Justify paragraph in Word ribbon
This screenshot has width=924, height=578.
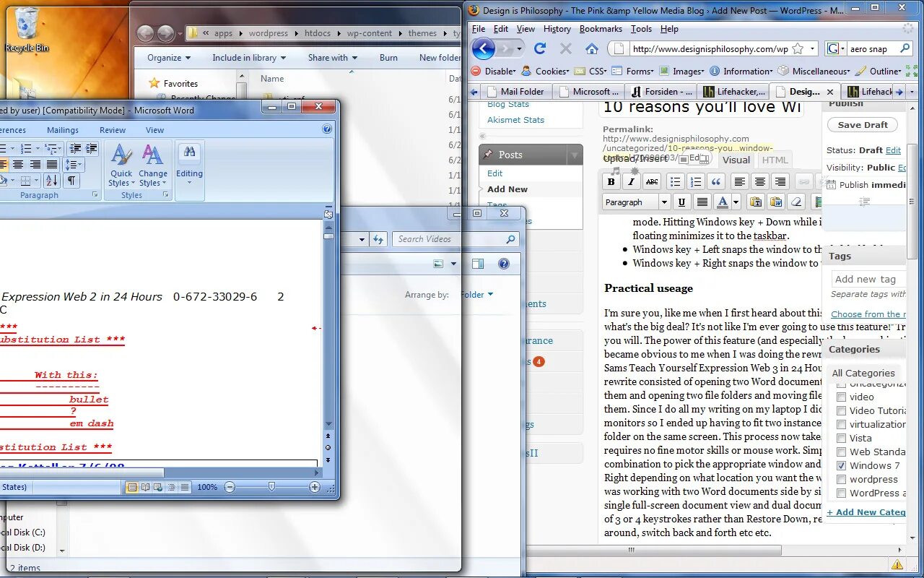(x=52, y=165)
